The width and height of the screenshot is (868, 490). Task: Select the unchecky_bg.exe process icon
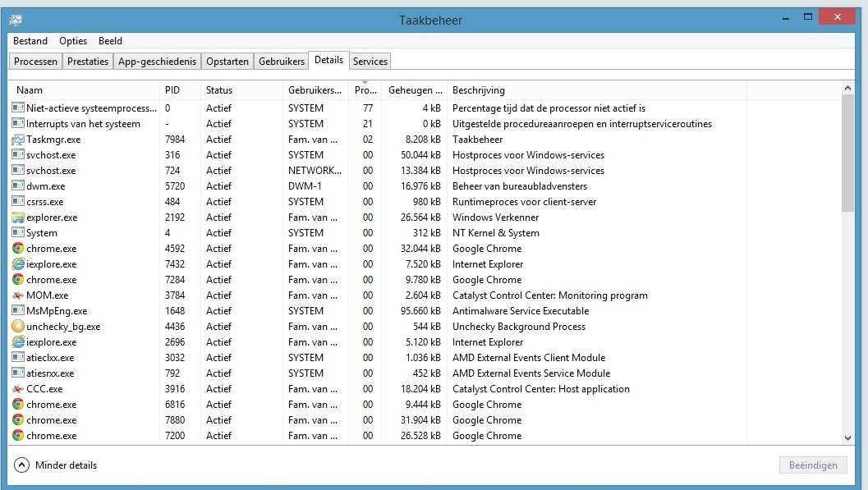[x=18, y=327]
